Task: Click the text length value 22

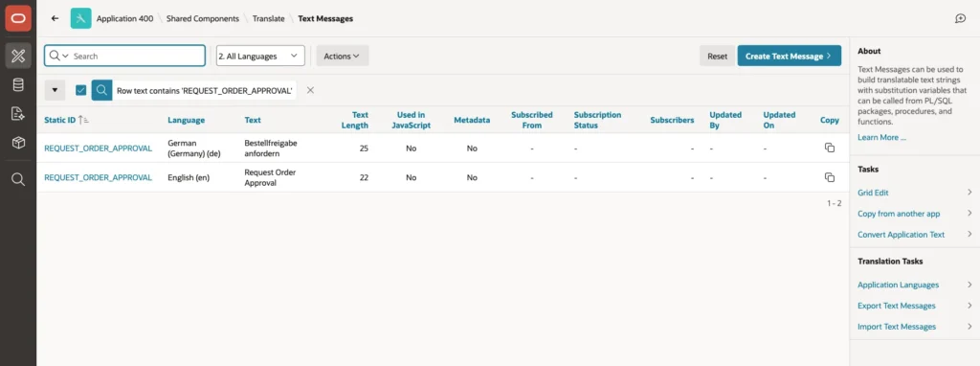Action: click(x=364, y=177)
